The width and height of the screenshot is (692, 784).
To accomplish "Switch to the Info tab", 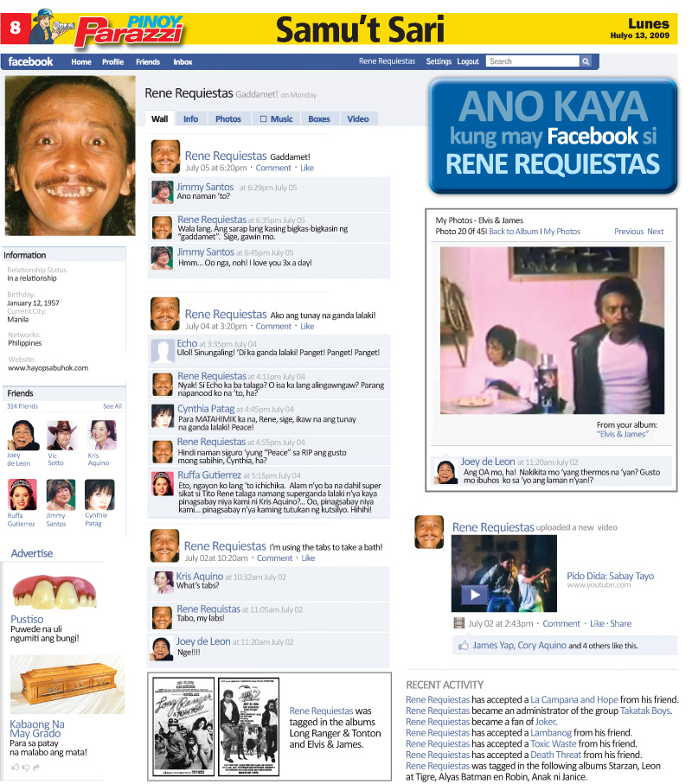I will pos(190,119).
